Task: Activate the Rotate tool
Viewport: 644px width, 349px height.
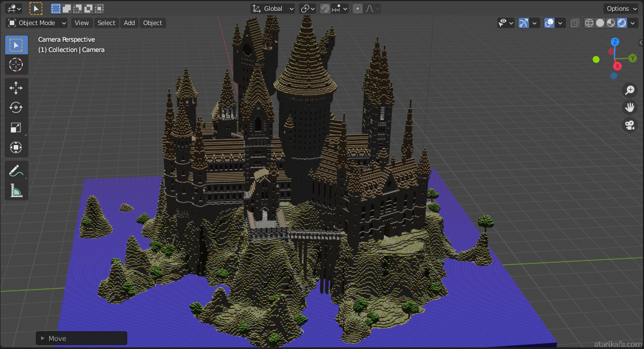Action: pos(16,107)
